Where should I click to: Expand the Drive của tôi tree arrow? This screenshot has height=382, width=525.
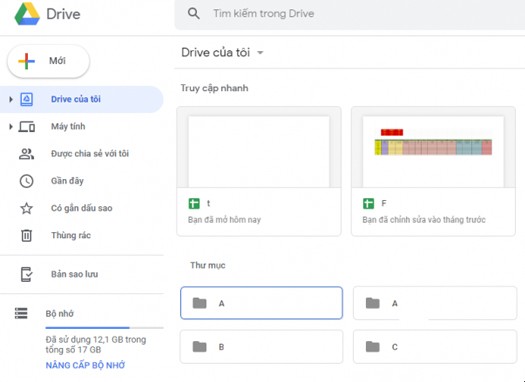click(11, 99)
